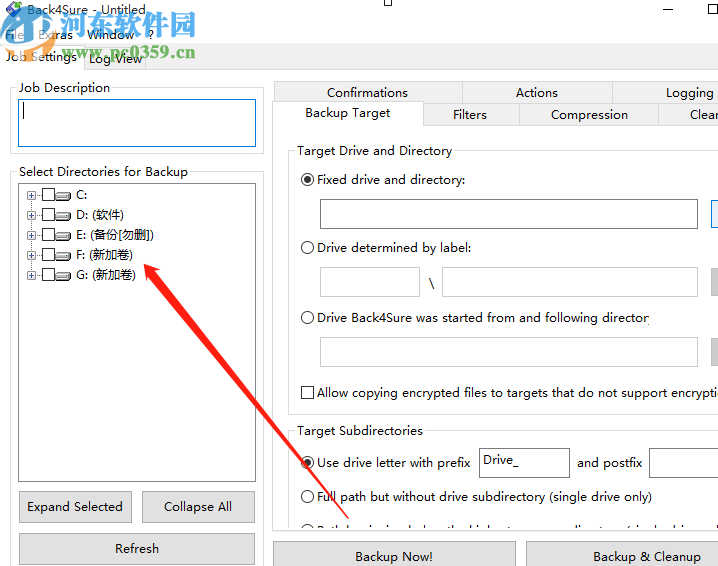Viewport: 718px width, 566px height.
Task: Edit the Drive_ prefix field
Action: pos(524,463)
